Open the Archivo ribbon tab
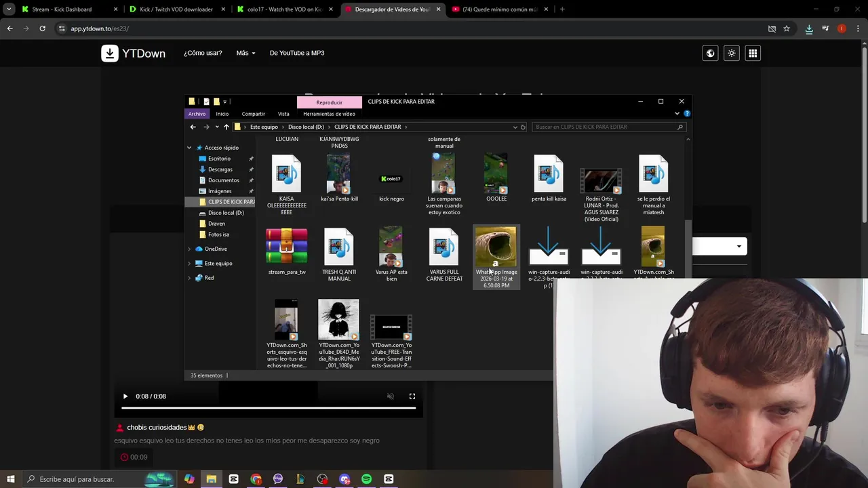Screen dimensions: 868x488 (197, 114)
